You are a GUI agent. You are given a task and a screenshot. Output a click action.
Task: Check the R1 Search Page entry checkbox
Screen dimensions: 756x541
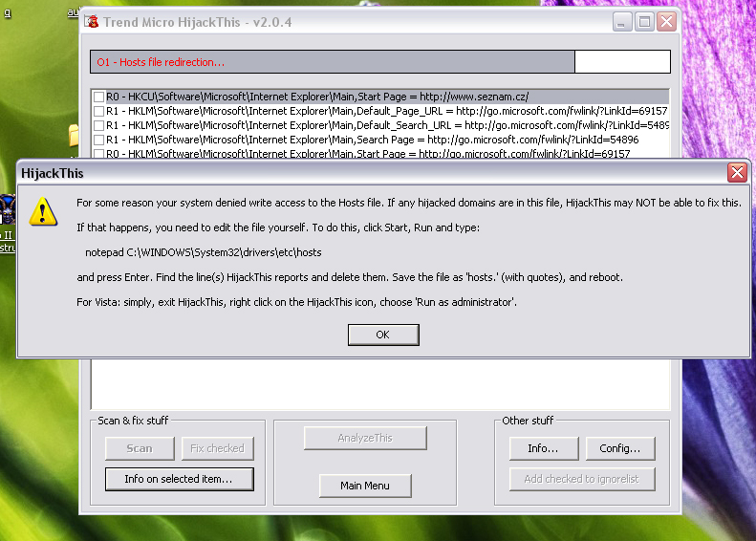tap(98, 141)
